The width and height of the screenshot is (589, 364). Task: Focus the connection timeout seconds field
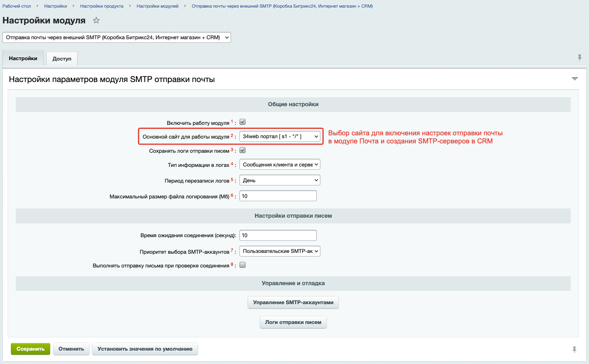(278, 235)
